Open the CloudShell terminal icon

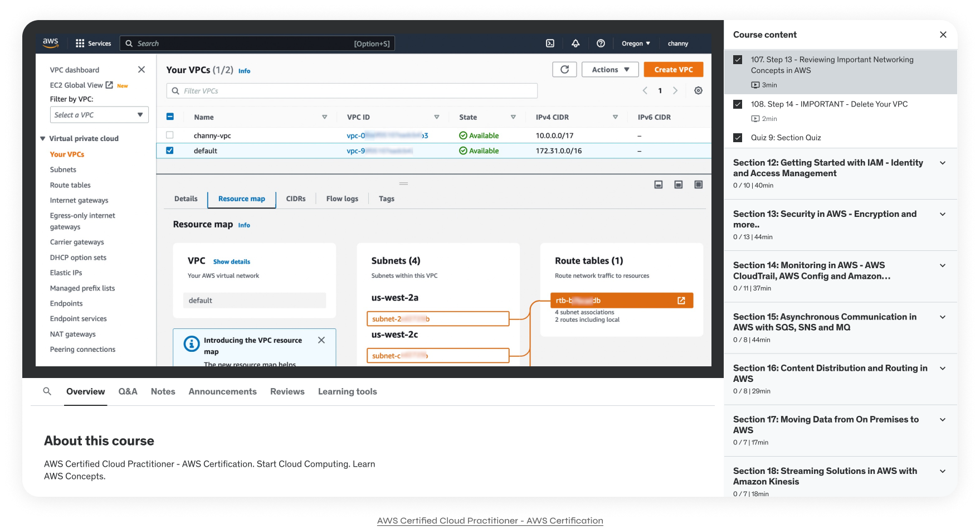(x=550, y=43)
